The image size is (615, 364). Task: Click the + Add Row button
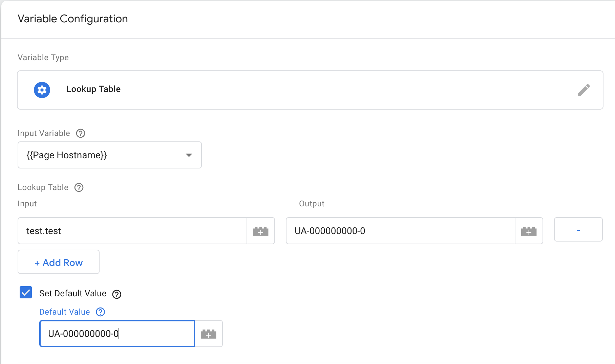(x=59, y=262)
